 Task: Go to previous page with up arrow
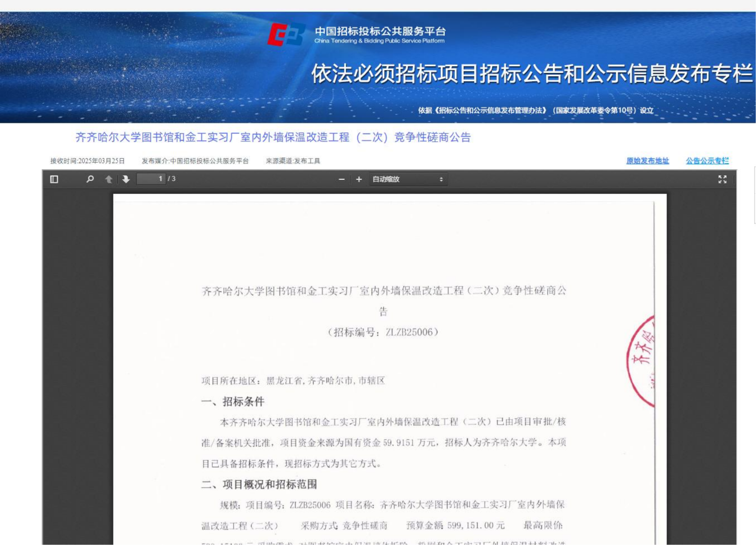[109, 179]
